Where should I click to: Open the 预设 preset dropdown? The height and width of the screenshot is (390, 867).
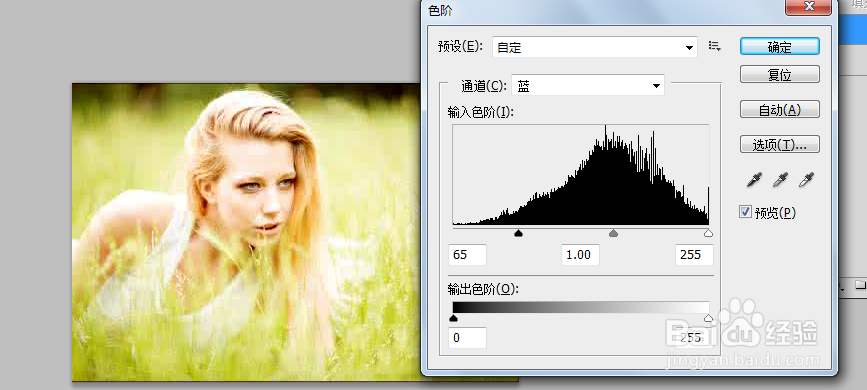click(x=594, y=48)
